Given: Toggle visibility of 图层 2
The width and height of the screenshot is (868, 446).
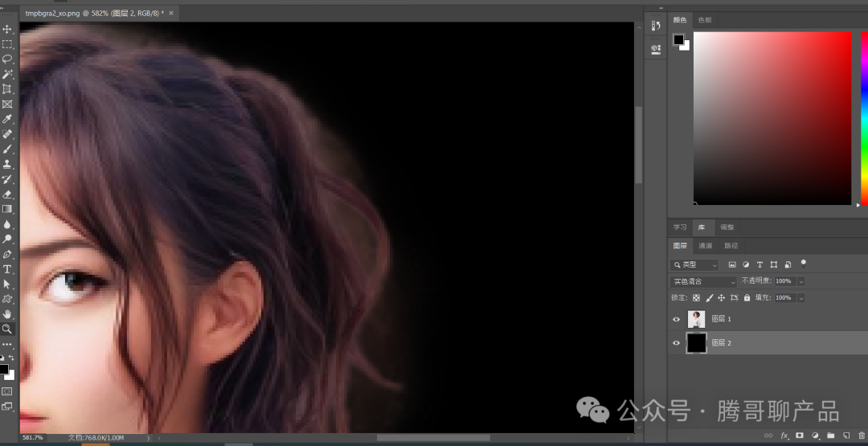Looking at the screenshot, I should (676, 343).
